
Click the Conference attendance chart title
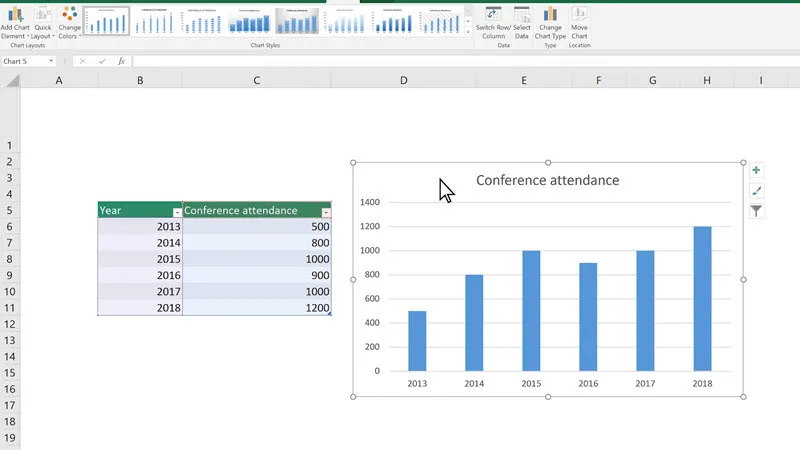[x=547, y=180]
